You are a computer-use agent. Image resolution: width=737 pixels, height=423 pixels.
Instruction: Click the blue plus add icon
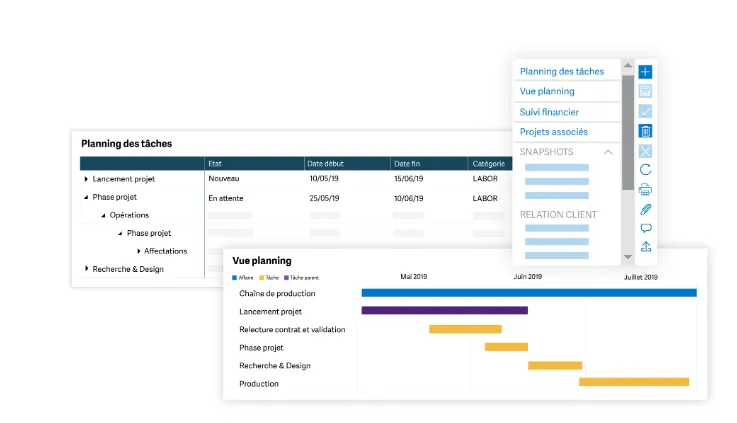pos(645,72)
